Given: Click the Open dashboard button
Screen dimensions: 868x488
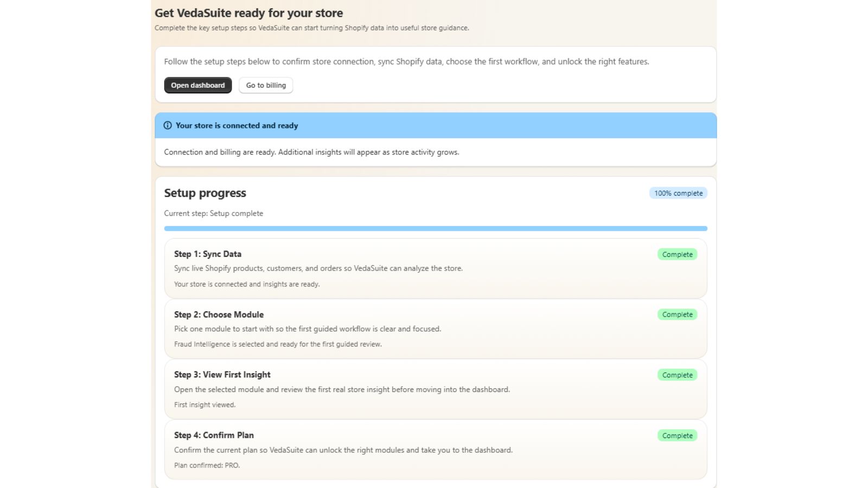Looking at the screenshot, I should coord(198,85).
